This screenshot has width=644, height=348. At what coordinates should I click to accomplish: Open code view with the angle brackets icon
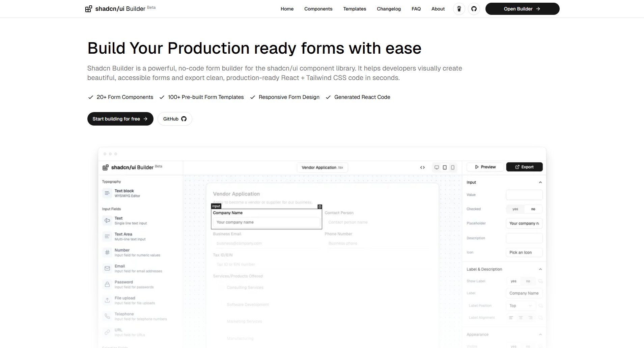tap(422, 167)
